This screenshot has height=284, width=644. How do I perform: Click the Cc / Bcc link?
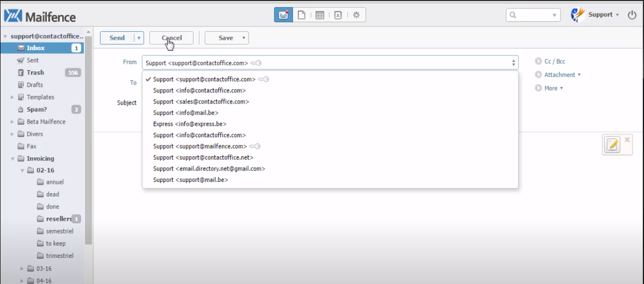555,61
